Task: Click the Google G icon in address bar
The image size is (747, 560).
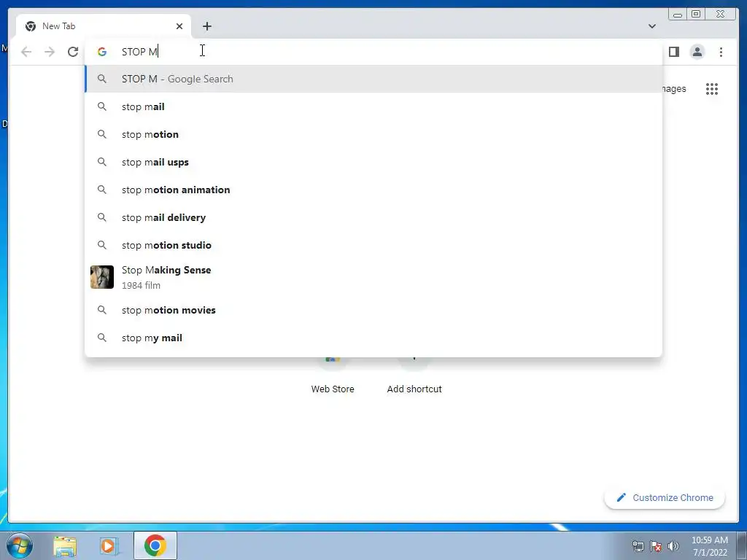Action: pyautogui.click(x=102, y=52)
